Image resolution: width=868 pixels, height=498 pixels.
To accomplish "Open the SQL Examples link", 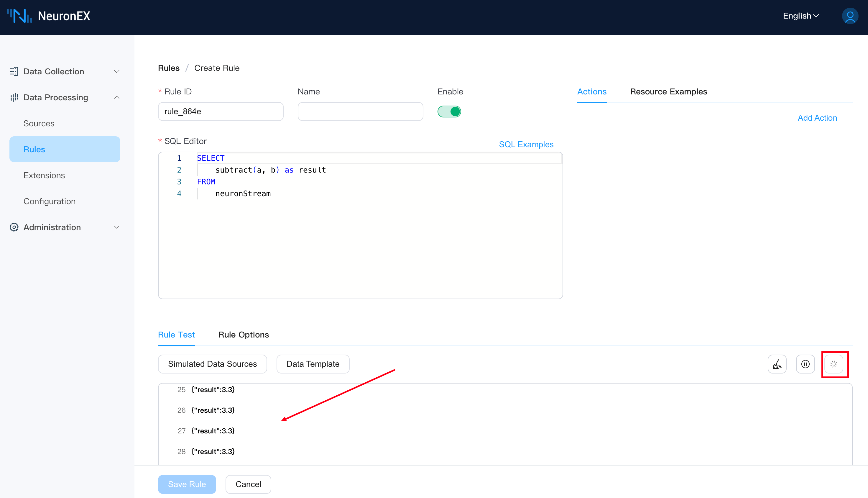I will [526, 144].
